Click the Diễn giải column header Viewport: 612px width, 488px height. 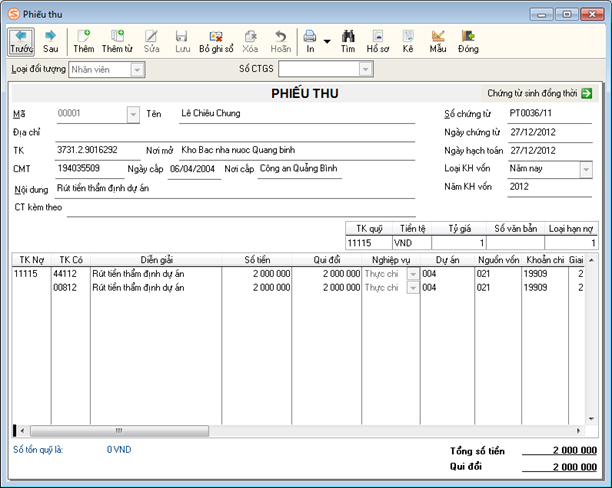(x=156, y=260)
